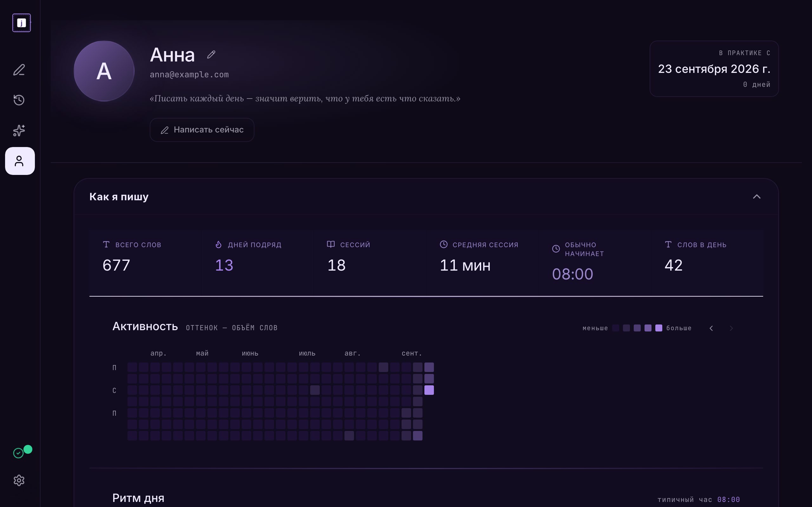This screenshot has height=507, width=812.
Task: Click the round avatar with letter A
Action: tap(104, 71)
